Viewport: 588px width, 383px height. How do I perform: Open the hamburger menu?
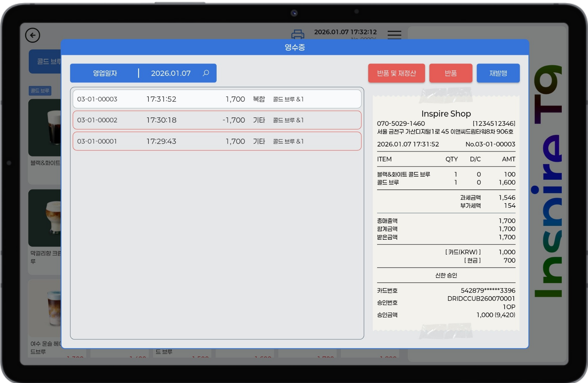pos(394,34)
